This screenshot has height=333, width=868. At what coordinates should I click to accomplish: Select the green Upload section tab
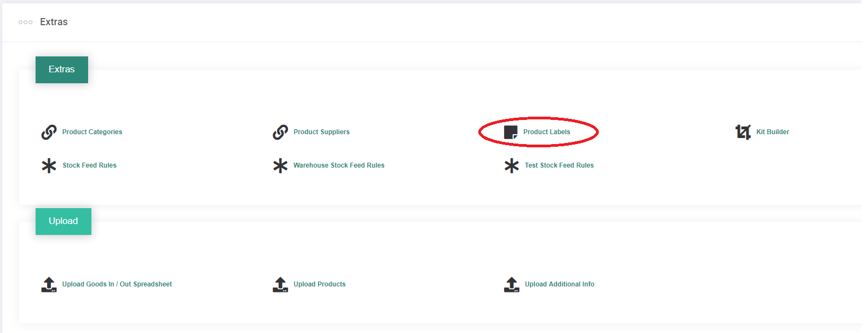point(63,221)
